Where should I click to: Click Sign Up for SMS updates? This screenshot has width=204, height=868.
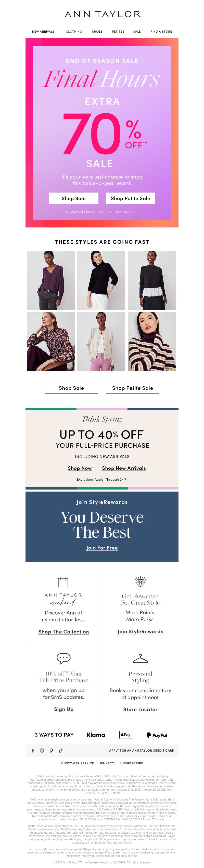point(64,709)
